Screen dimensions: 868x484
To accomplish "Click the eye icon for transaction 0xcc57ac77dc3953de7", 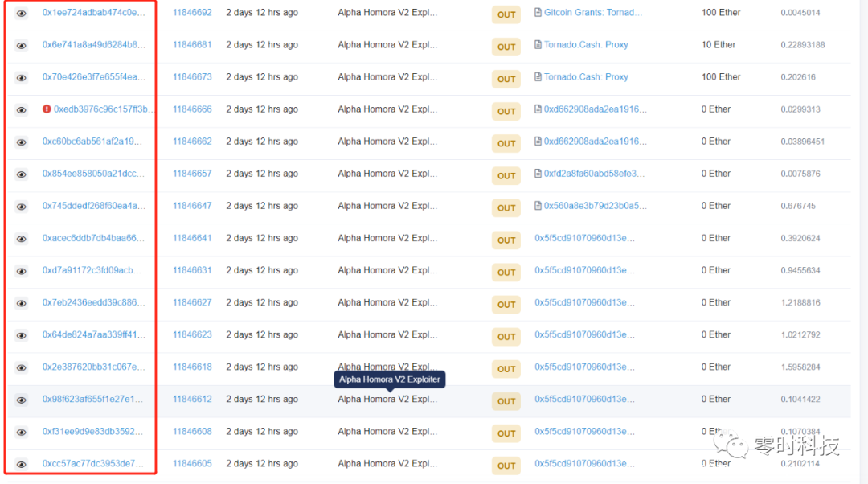I will point(21,464).
